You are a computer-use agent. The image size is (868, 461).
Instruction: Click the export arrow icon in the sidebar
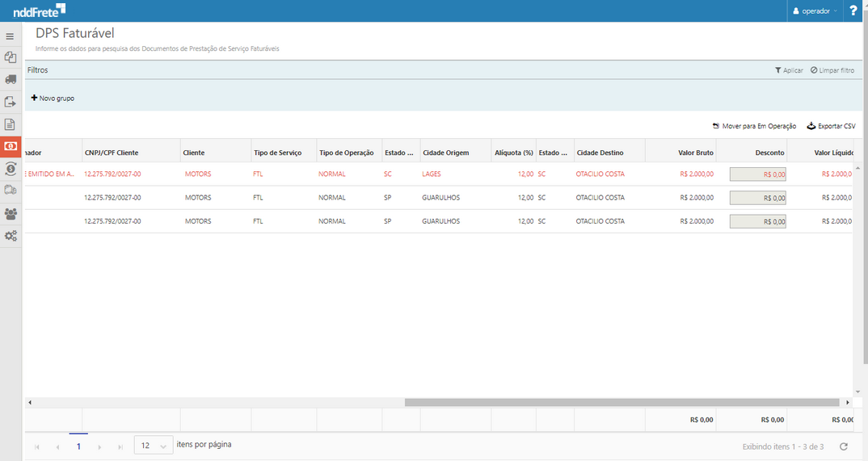tap(11, 102)
